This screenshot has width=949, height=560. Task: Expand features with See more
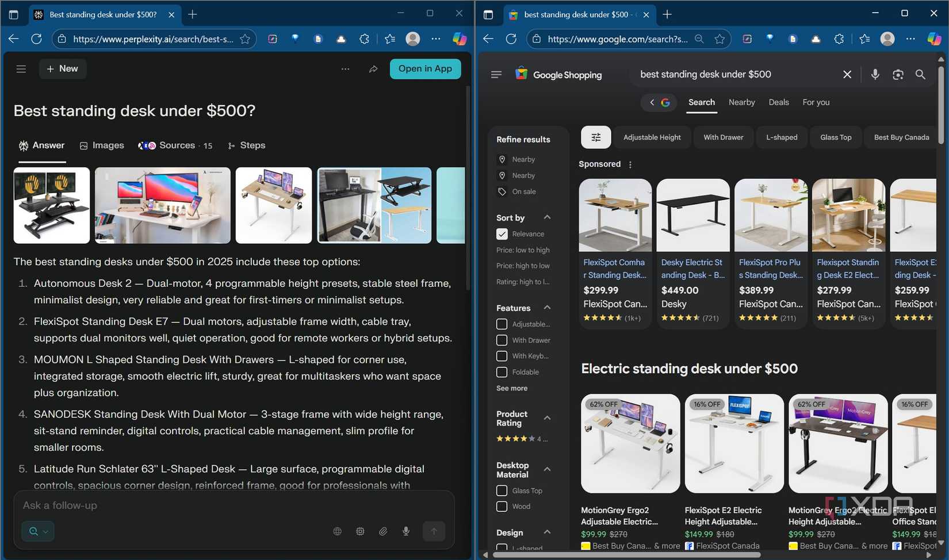click(512, 388)
